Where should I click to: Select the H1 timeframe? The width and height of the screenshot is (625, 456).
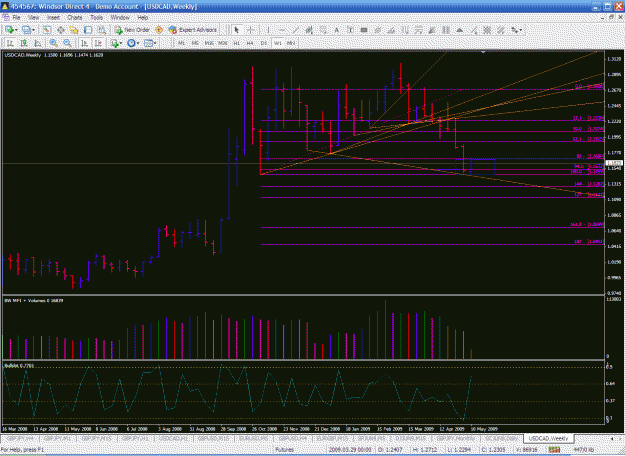pos(236,43)
